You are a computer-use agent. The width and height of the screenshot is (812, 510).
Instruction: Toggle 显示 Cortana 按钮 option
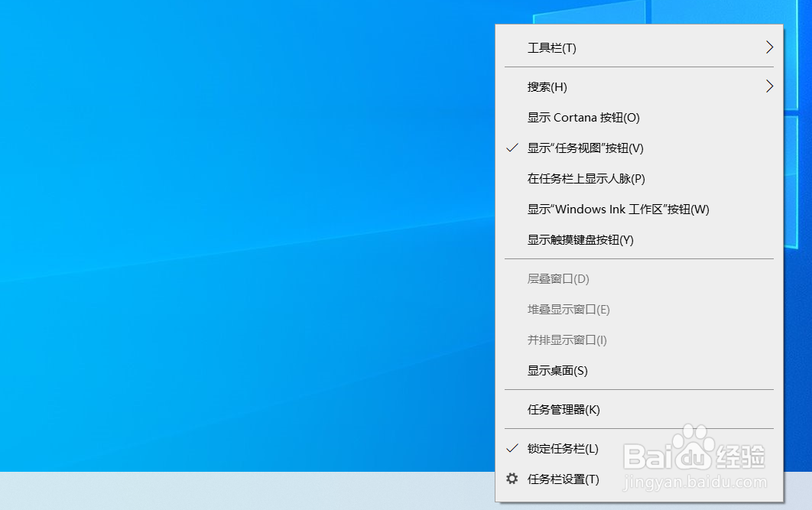(583, 117)
